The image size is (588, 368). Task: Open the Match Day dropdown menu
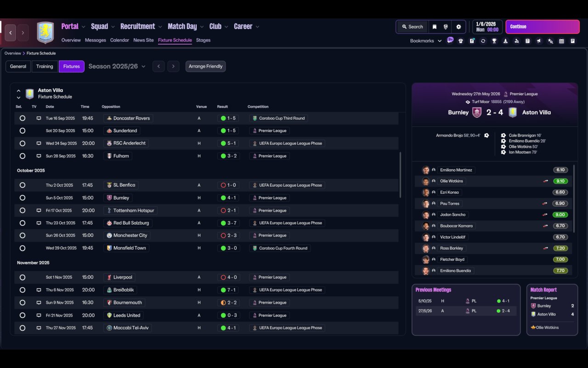pyautogui.click(x=186, y=27)
